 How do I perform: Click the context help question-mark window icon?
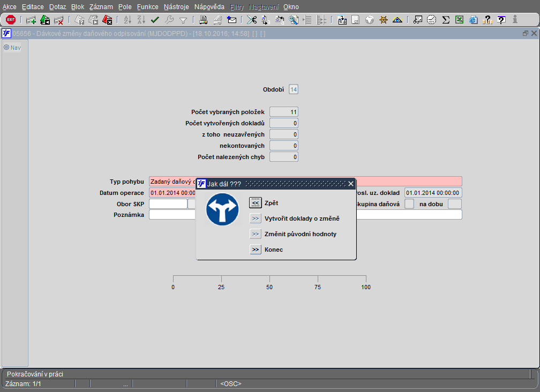click(x=501, y=20)
